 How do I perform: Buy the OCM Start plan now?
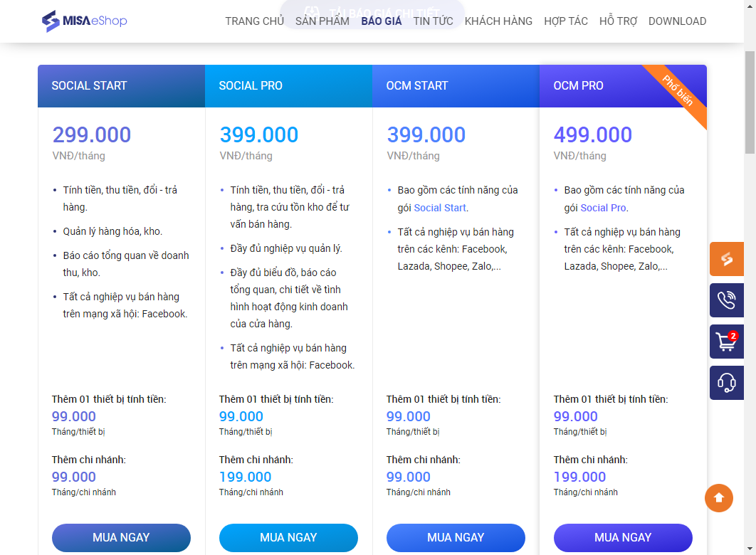[456, 538]
